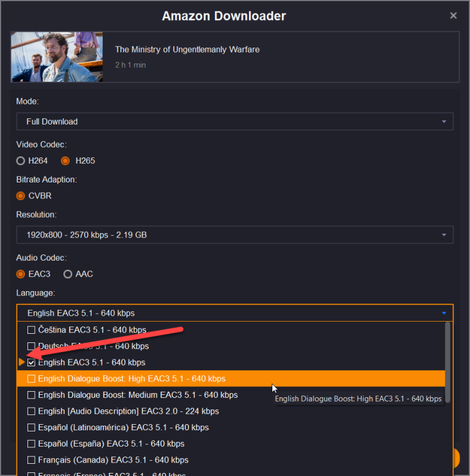Check Čeština EAC3 5.1 language
Image resolution: width=470 pixels, height=476 pixels.
(x=31, y=330)
